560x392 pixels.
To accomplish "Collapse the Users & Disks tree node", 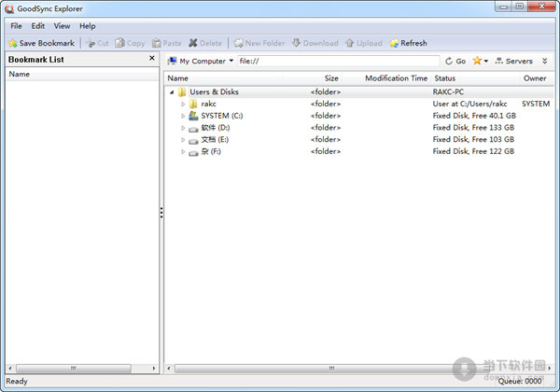I will pos(172,92).
